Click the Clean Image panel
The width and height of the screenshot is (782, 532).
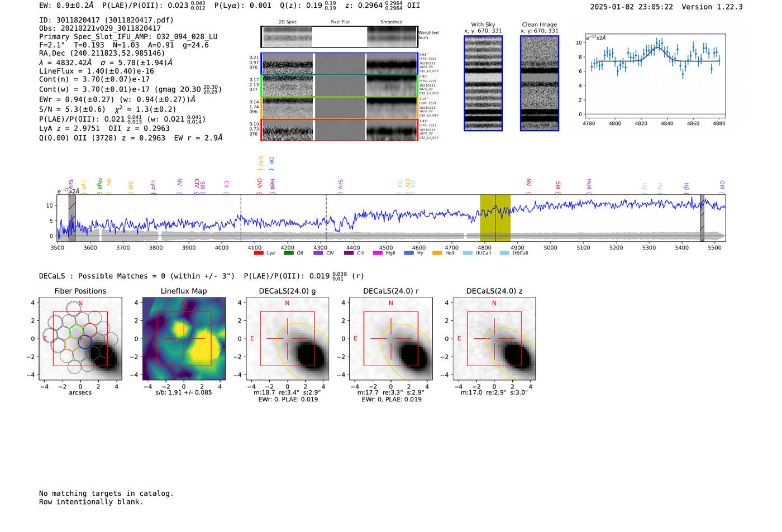[540, 83]
